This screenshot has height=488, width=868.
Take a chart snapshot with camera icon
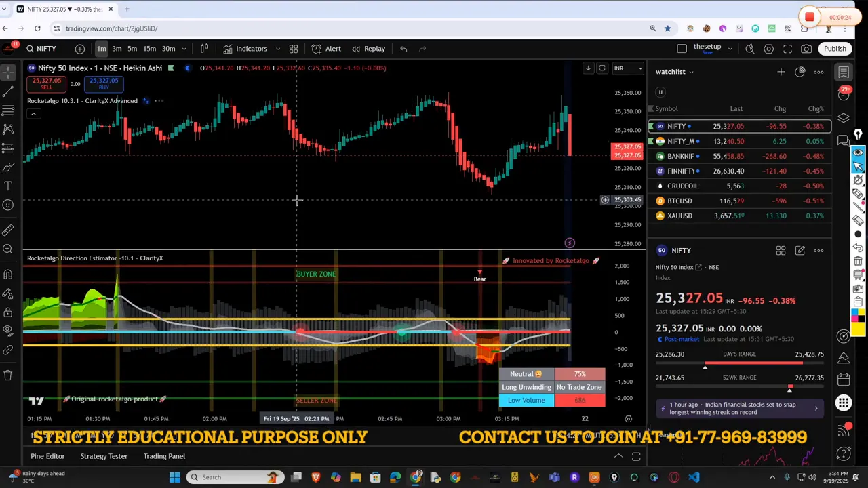coord(806,49)
